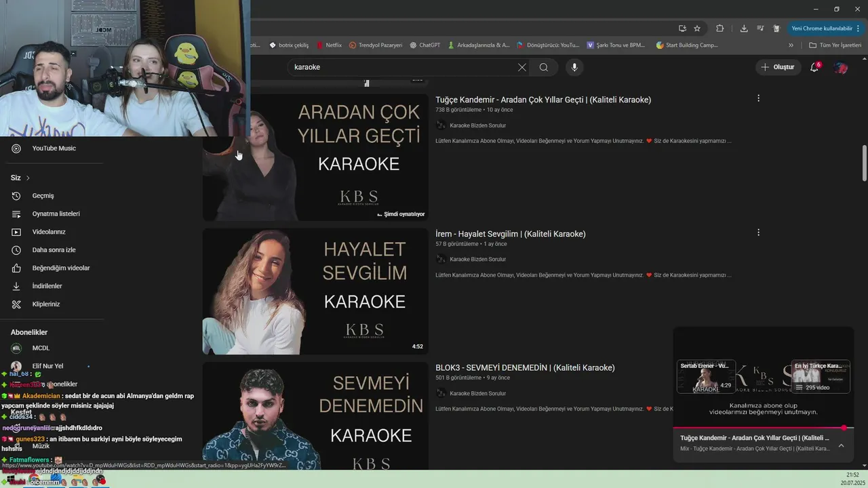Open the media controls icon in Chrome toolbar
The height and width of the screenshot is (488, 868).
(760, 28)
